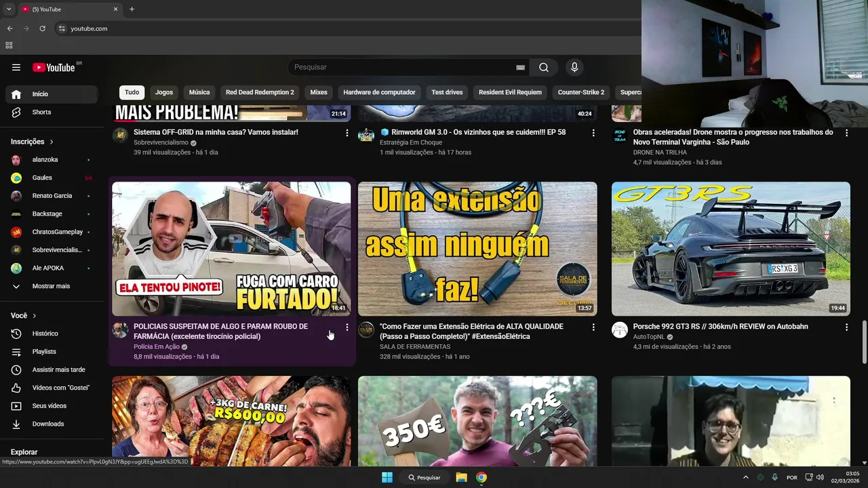Open AutoTopNL channel link

(650, 337)
